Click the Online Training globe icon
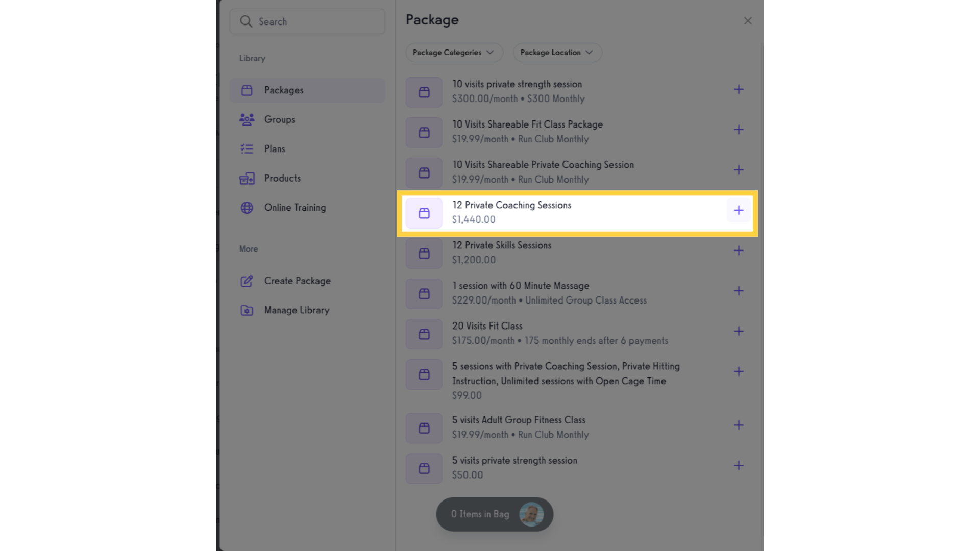The width and height of the screenshot is (980, 551). pos(247,208)
